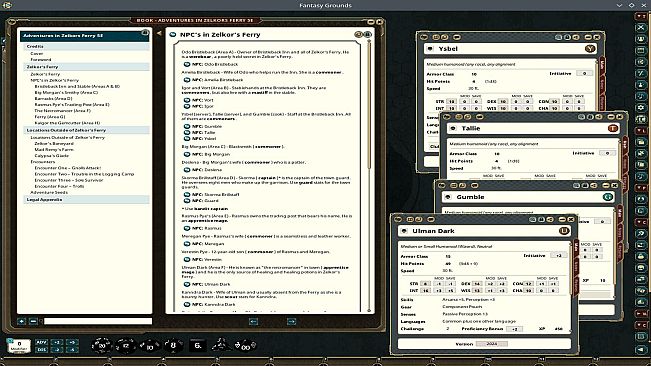Viewport: 651px width, 366px height.
Task: Click the link icon beside Ulman Dark's name
Action: pyautogui.click(x=404, y=231)
